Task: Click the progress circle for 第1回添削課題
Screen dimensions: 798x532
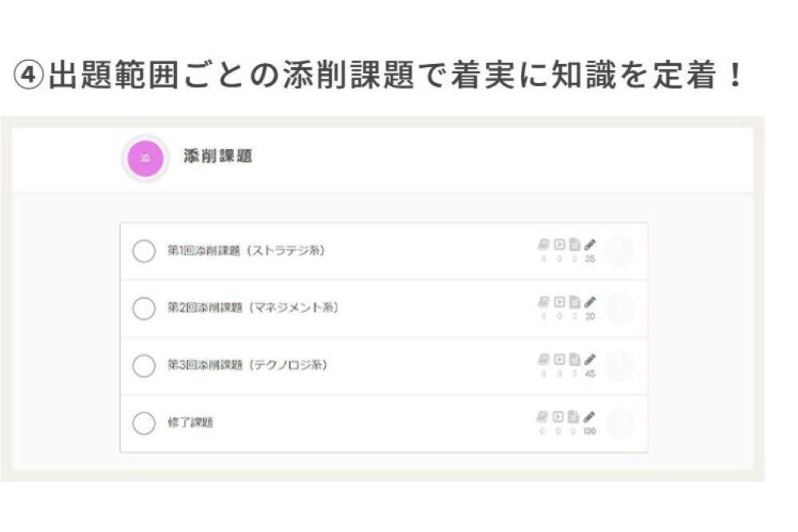Action: [619, 251]
